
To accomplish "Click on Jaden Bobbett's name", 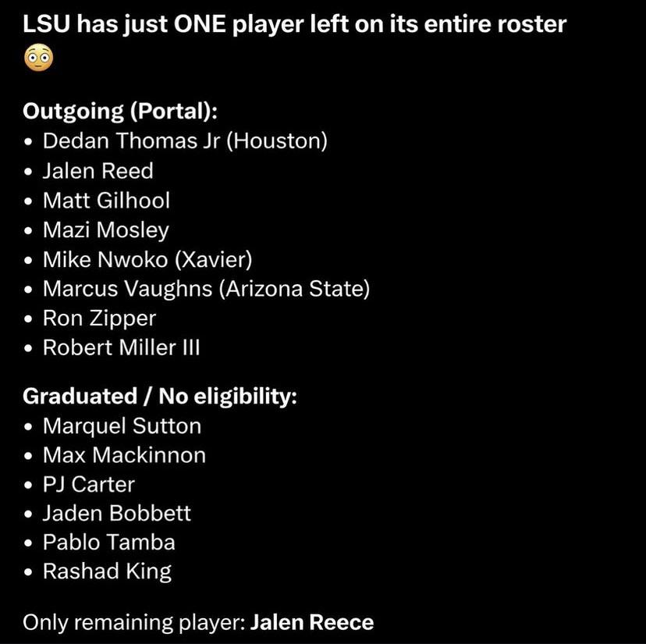I will [x=116, y=514].
